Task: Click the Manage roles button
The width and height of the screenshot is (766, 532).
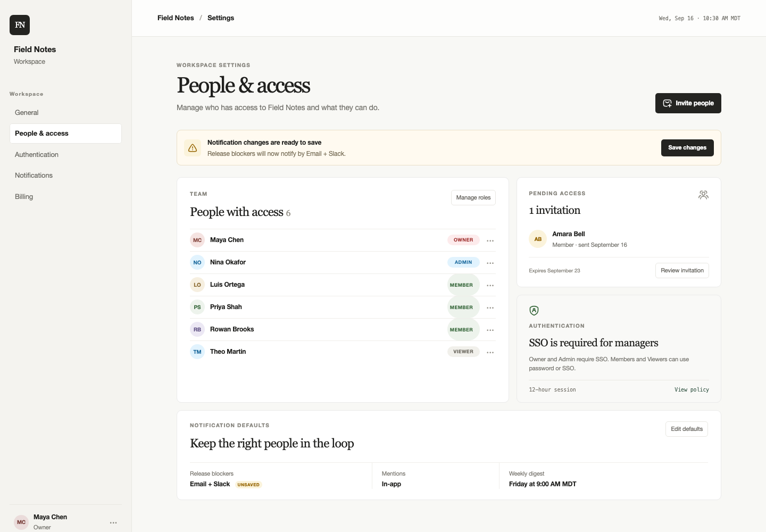Action: (x=473, y=197)
